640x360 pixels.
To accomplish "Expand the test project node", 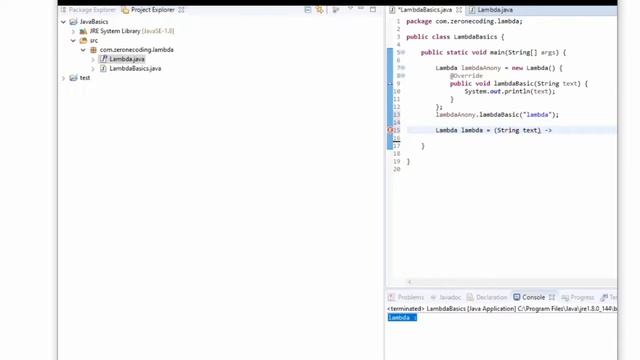I will [63, 78].
